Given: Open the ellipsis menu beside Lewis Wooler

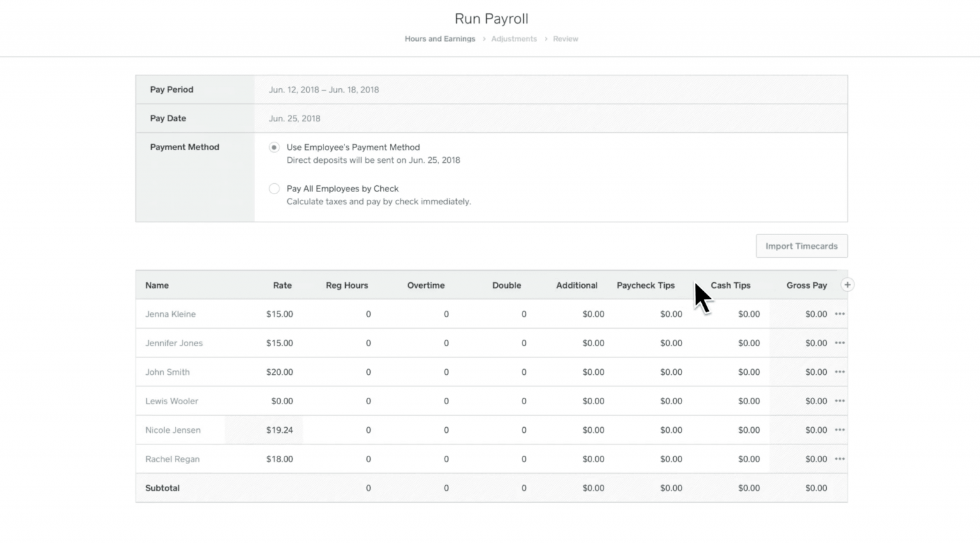Looking at the screenshot, I should click(840, 401).
